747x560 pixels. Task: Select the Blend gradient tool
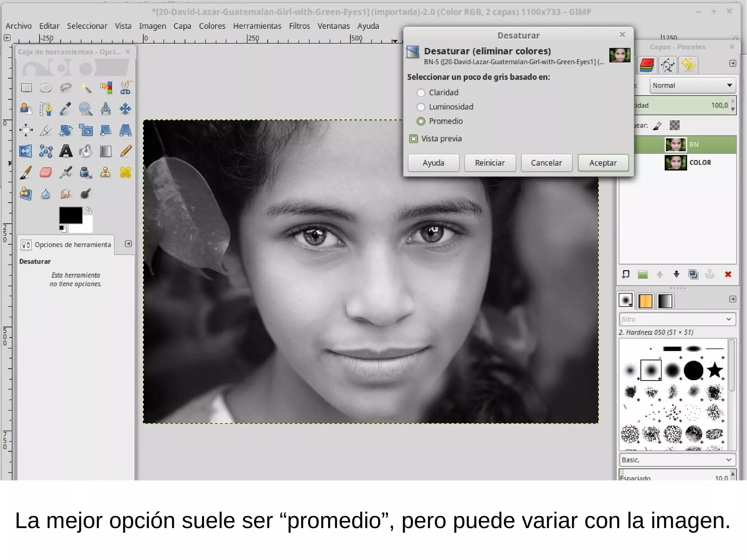click(106, 151)
